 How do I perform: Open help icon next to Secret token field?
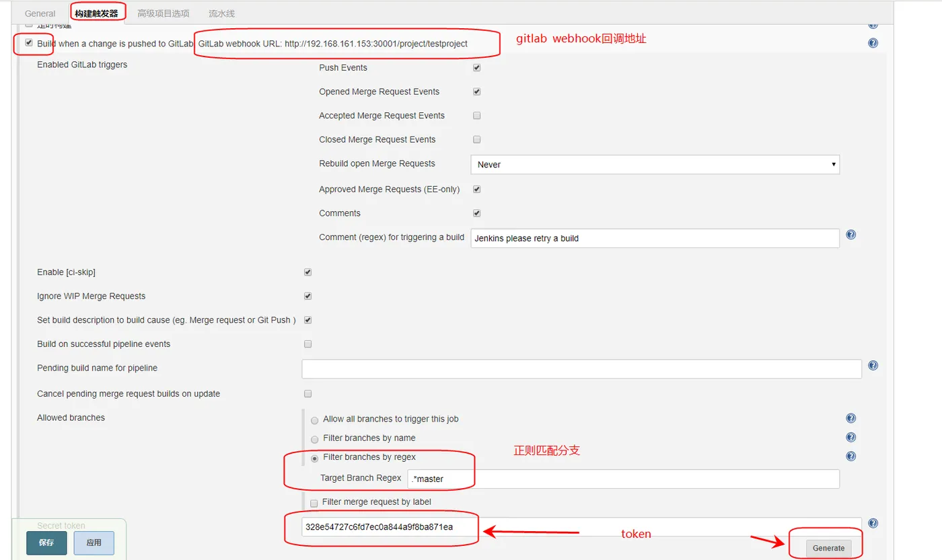point(873,523)
